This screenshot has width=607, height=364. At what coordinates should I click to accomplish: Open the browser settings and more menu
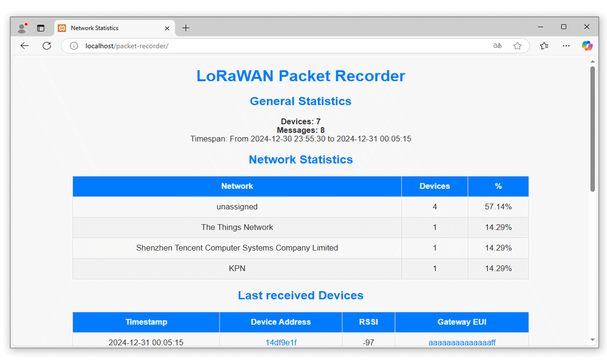tap(566, 45)
